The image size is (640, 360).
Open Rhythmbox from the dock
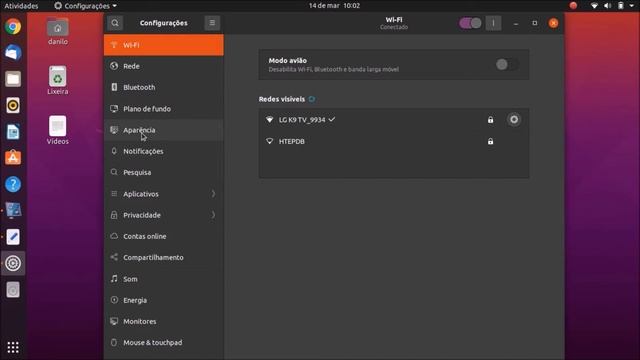[13, 105]
